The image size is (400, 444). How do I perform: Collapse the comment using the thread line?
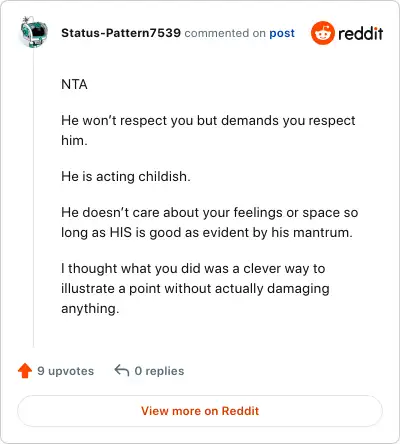coord(33,197)
